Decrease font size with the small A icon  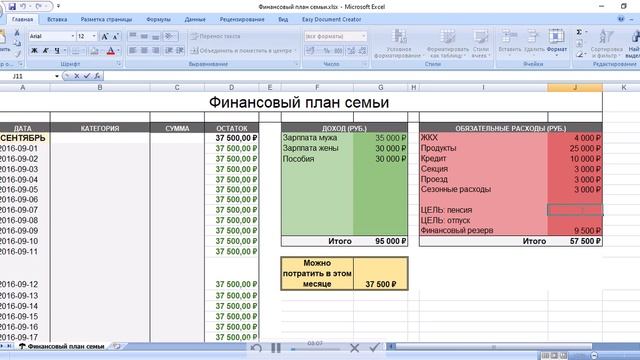116,36
